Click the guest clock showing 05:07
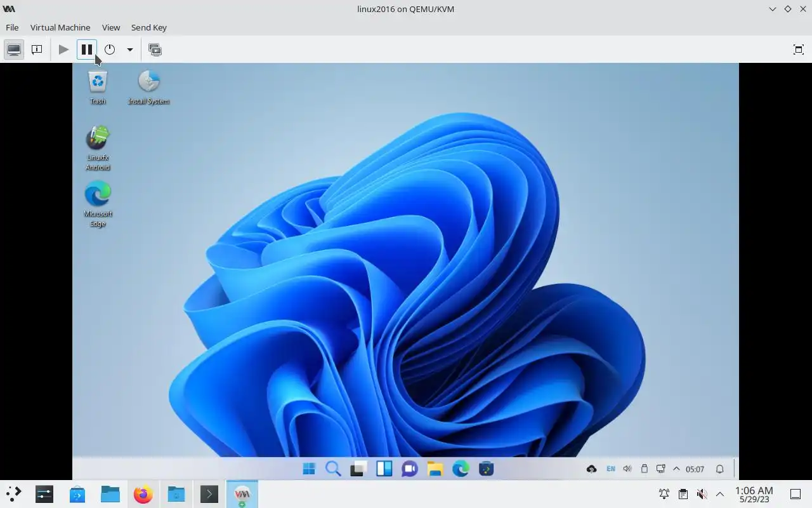This screenshot has width=812, height=508. 695,469
